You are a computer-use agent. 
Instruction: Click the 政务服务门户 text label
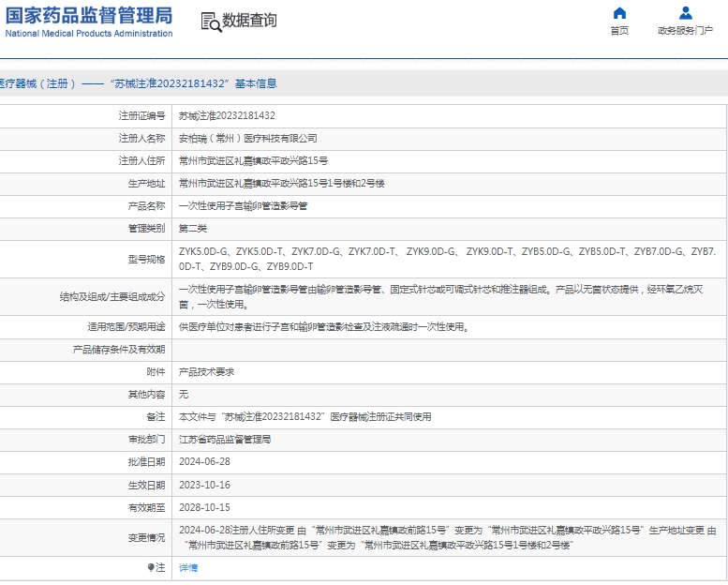coord(685,30)
